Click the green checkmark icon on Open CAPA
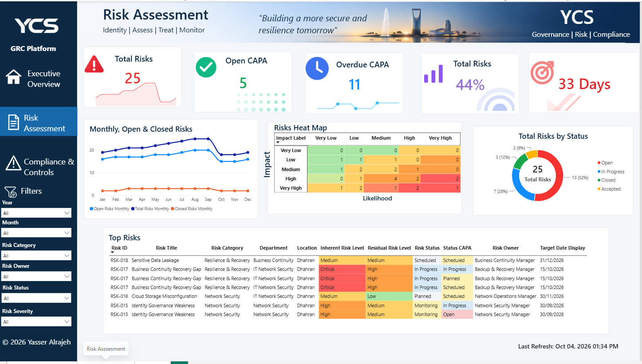 pos(206,67)
